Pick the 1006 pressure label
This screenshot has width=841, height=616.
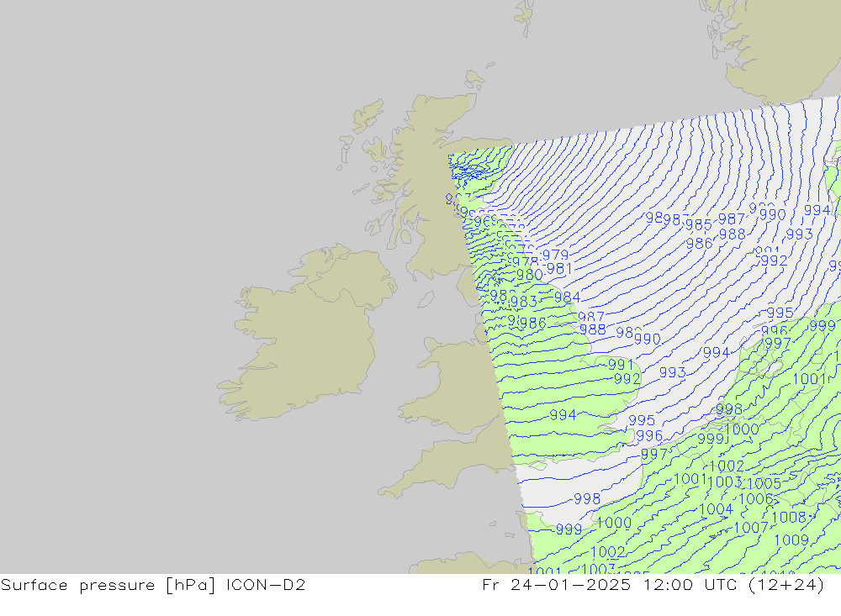[756, 499]
